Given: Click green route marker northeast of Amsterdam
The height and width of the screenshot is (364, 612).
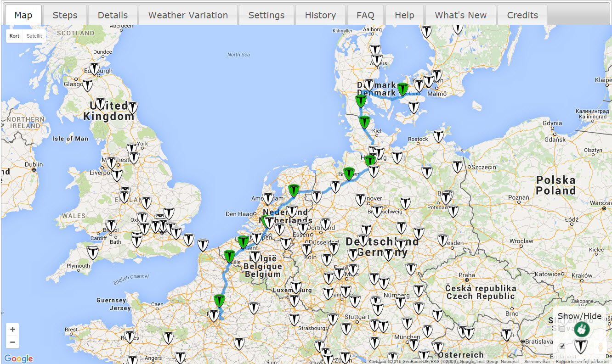Looking at the screenshot, I should (293, 190).
